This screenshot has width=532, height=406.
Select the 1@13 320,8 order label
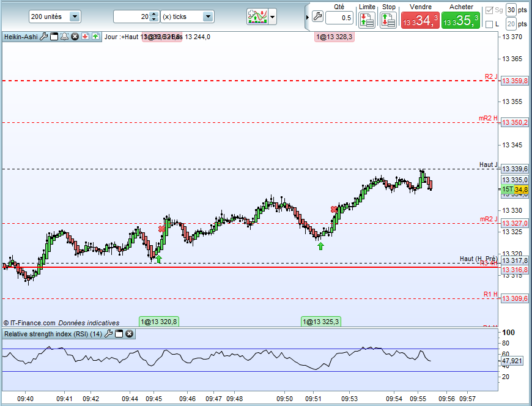click(x=159, y=322)
